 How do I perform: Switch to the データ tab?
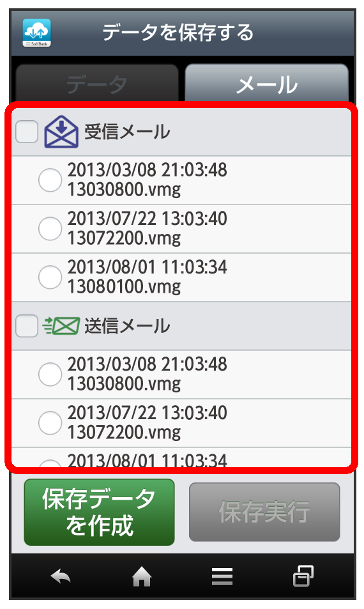tap(97, 83)
